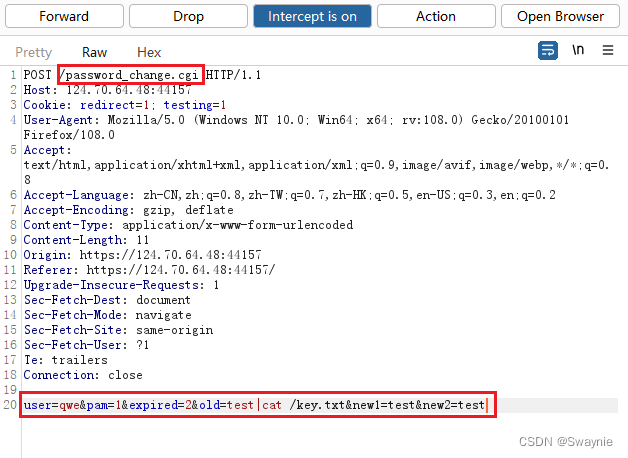Switch to the Pretty tab
This screenshot has width=628, height=458.
click(x=34, y=52)
